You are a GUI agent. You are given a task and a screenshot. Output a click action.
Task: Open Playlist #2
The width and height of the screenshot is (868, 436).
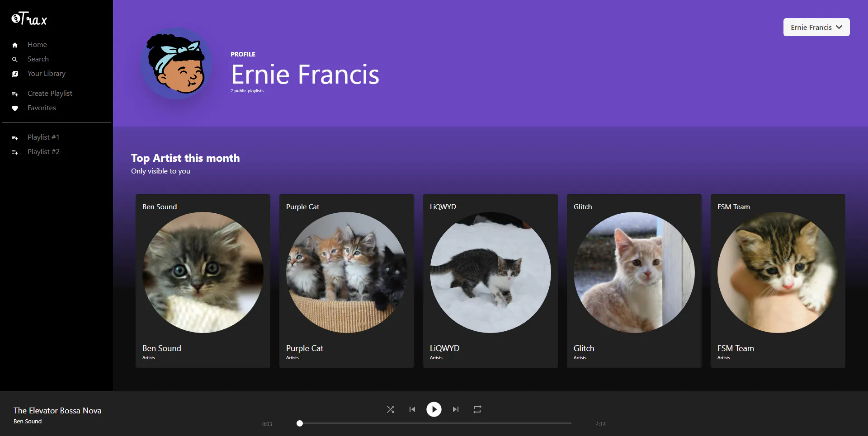(43, 152)
